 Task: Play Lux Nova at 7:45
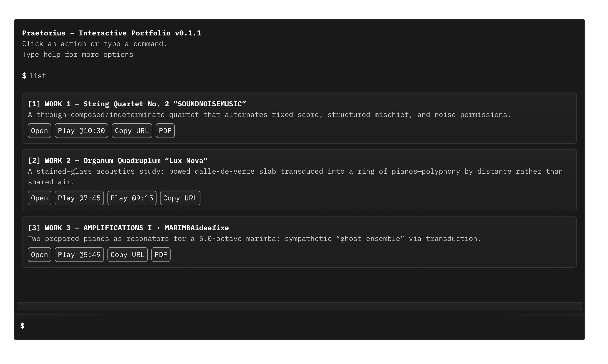click(x=79, y=198)
